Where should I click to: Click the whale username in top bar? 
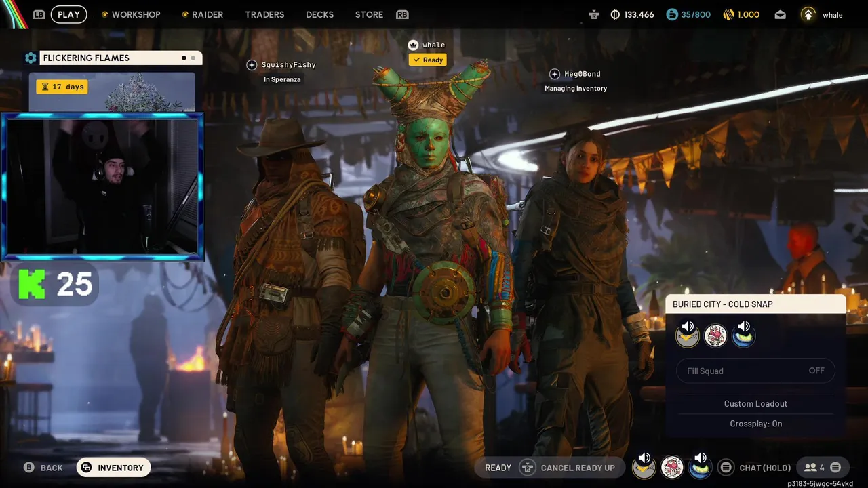[x=833, y=15]
